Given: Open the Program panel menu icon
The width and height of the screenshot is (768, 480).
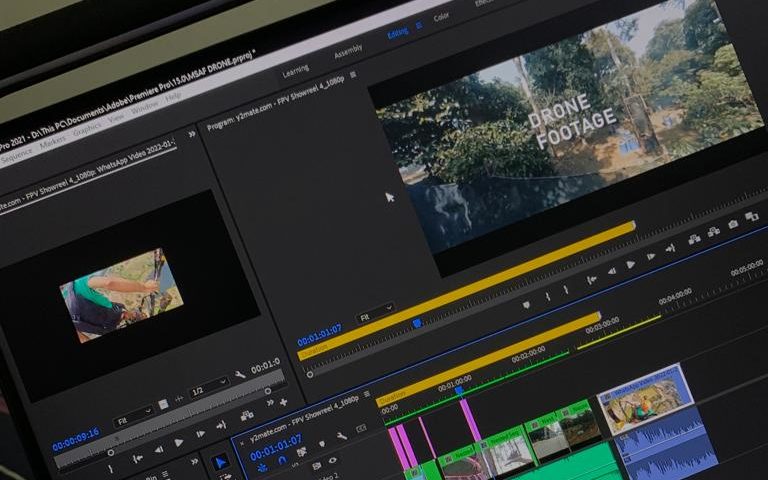Looking at the screenshot, I should pos(353,74).
